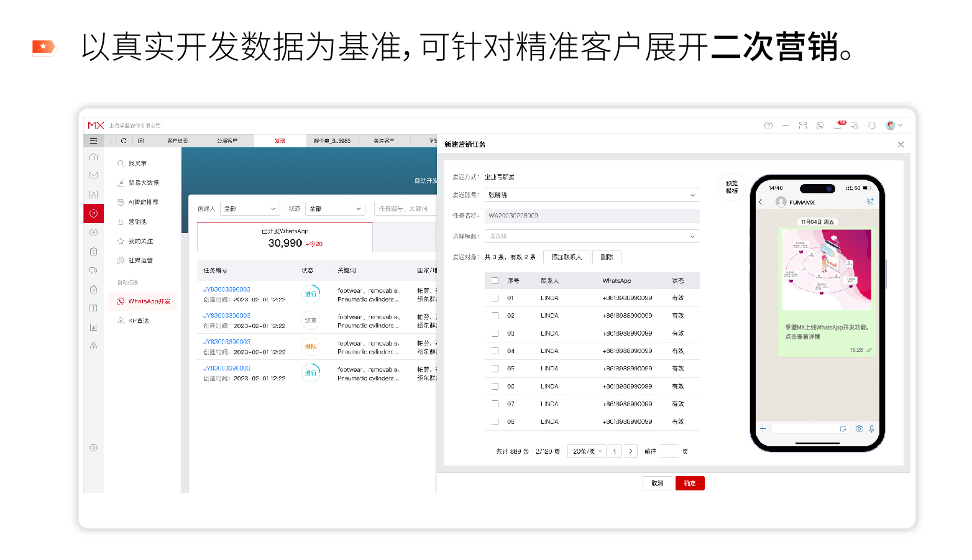Click the user avatar at top right
This screenshot has height=560, width=972.
point(891,125)
